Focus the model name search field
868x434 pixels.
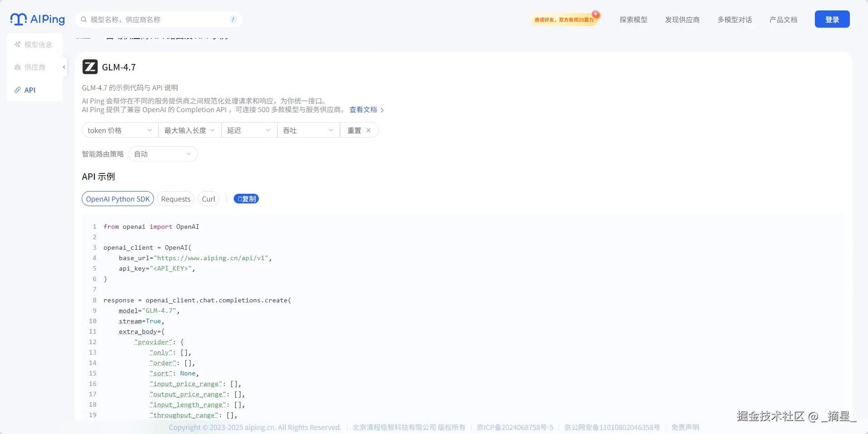pyautogui.click(x=159, y=20)
